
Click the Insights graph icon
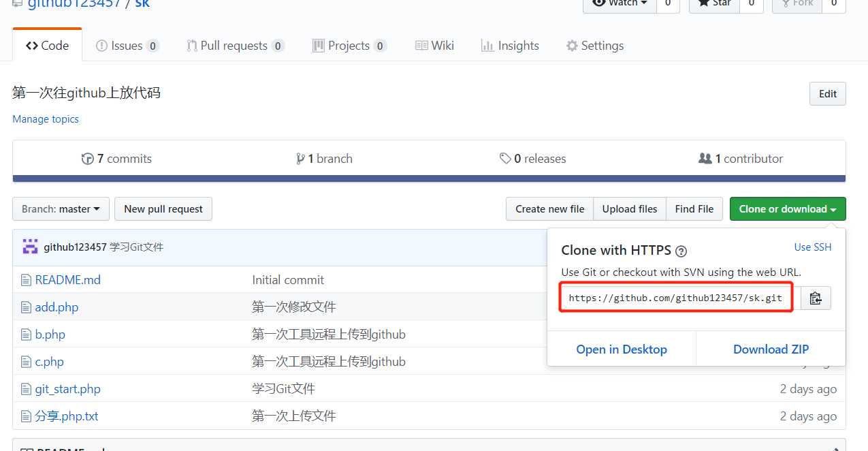pyautogui.click(x=487, y=46)
